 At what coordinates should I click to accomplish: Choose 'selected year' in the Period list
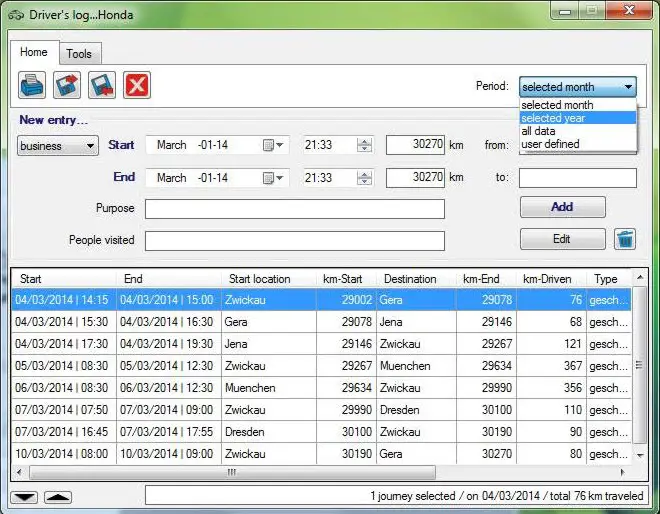coord(578,118)
